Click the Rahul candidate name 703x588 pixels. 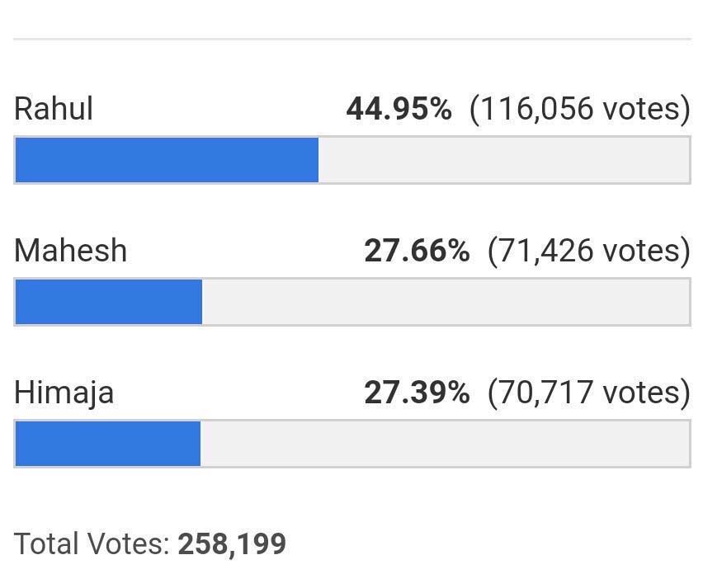[x=54, y=109]
